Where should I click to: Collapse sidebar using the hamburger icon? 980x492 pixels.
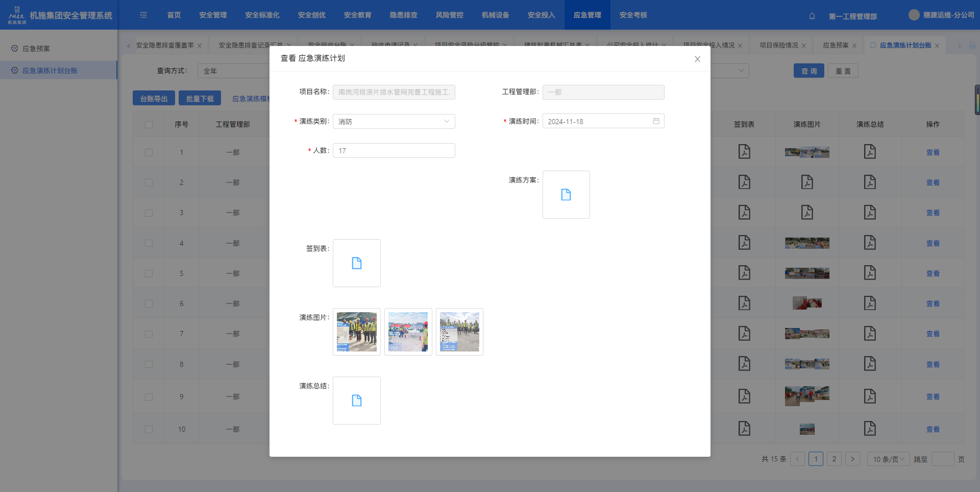coord(143,15)
